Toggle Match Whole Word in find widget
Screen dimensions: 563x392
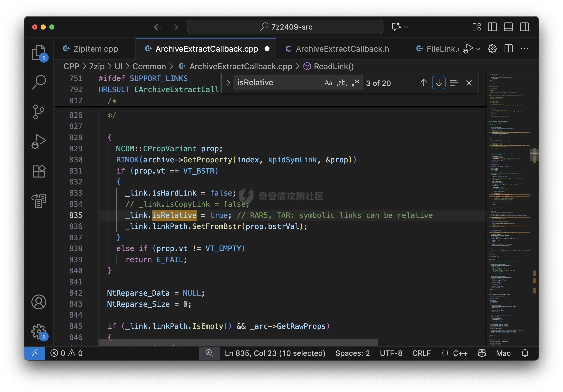click(342, 83)
